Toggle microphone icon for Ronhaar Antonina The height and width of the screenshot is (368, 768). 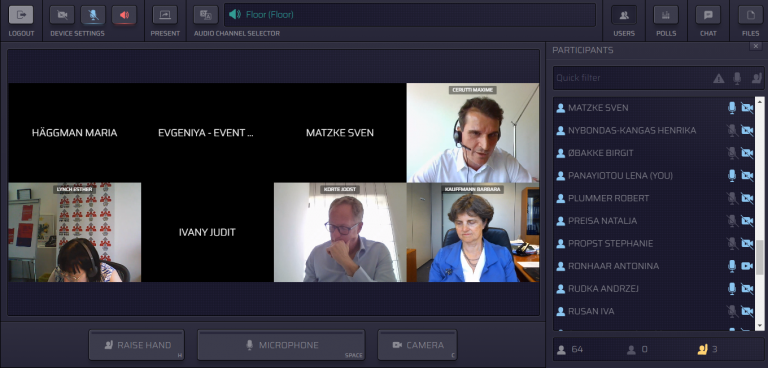pos(732,266)
